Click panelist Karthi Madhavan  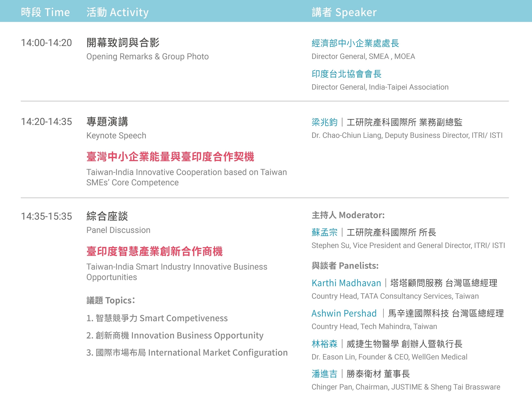click(x=346, y=283)
